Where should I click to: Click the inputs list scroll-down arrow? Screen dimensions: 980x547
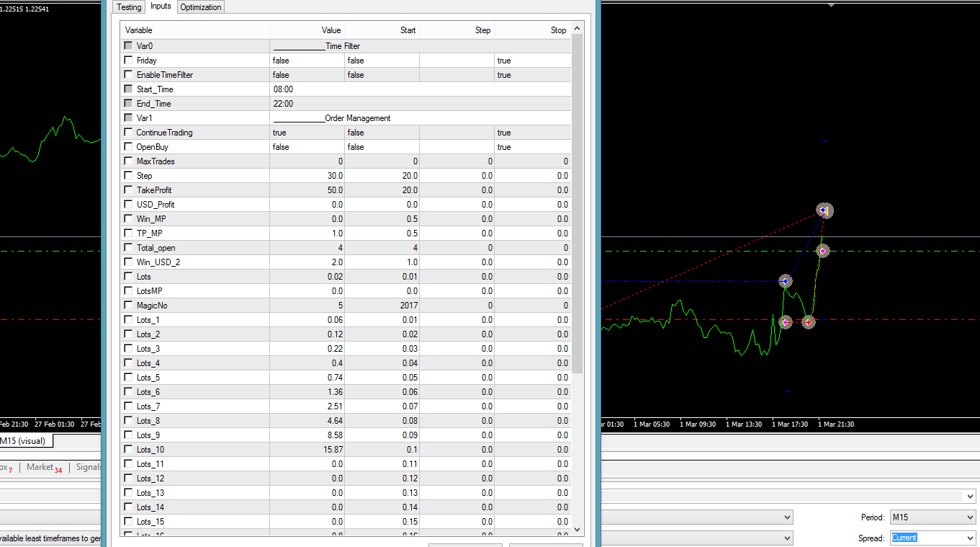click(577, 529)
